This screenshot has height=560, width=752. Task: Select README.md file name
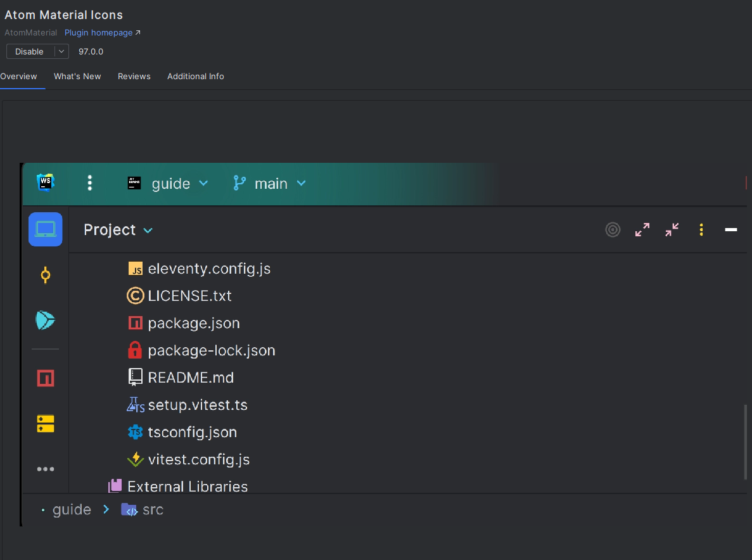191,378
